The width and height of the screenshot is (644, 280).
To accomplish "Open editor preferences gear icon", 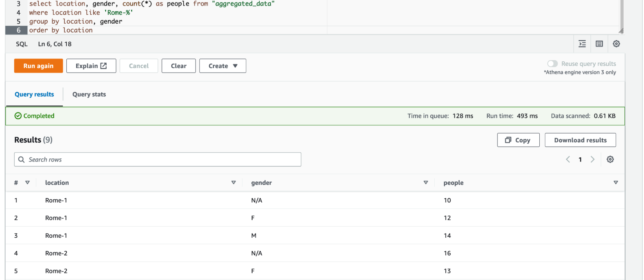I will click(x=616, y=44).
